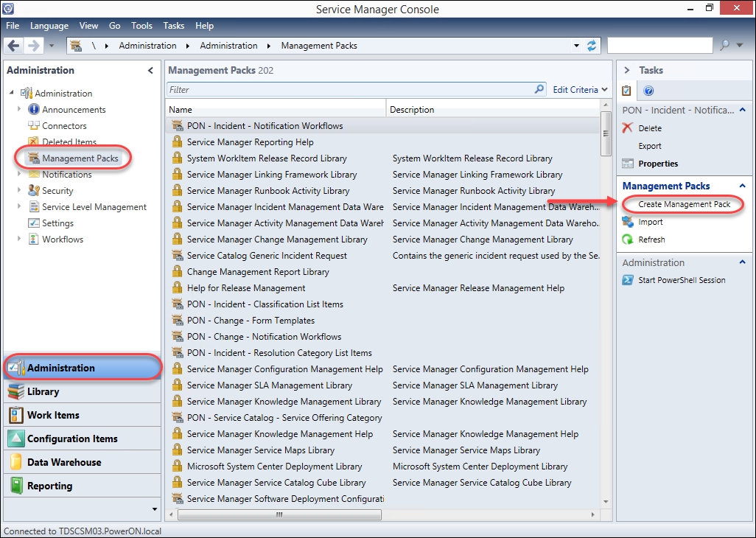
Task: Collapse the Management Packs tasks section
Action: tap(743, 186)
